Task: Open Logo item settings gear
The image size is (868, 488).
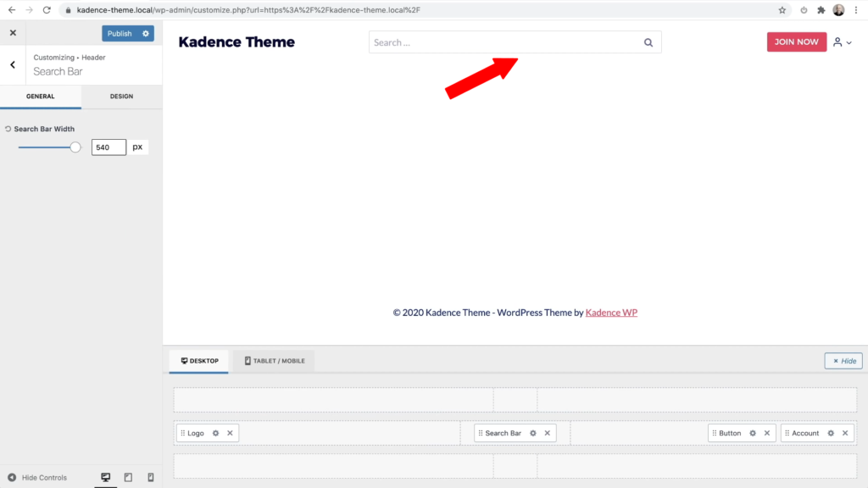Action: [x=216, y=433]
